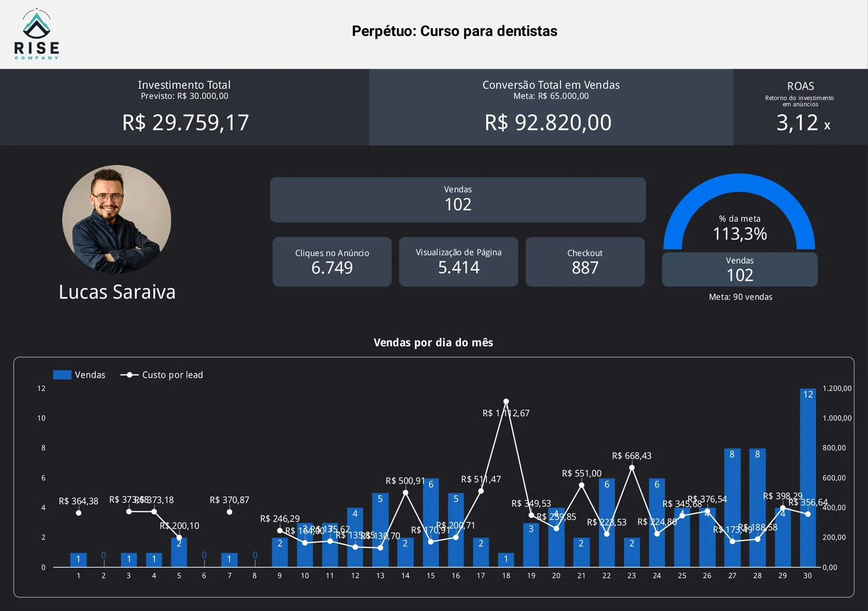
Task: Select the Visualização de Página card
Action: coord(458,262)
